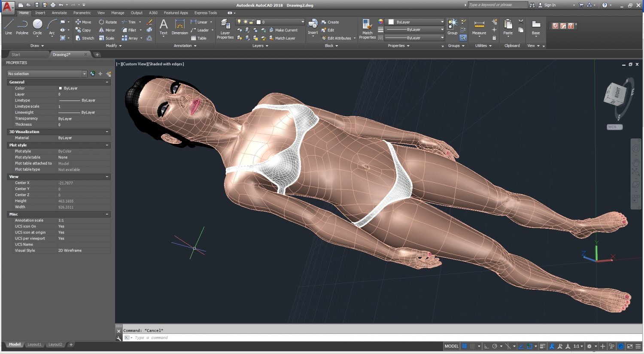The image size is (644, 354).
Task: Switch to the Insert ribbon tab
Action: [40, 13]
